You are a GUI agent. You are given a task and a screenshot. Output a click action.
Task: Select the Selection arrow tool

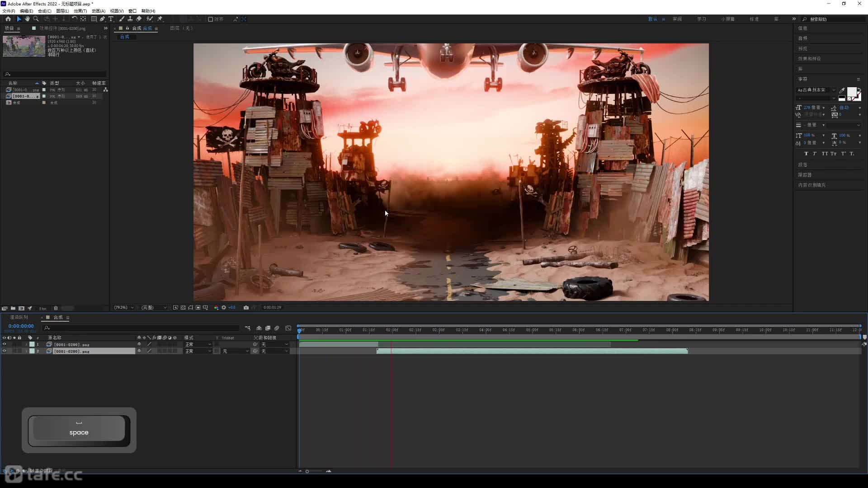19,19
